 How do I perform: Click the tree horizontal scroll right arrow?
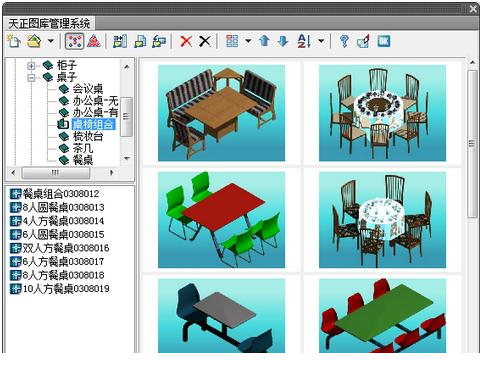pyautogui.click(x=112, y=172)
